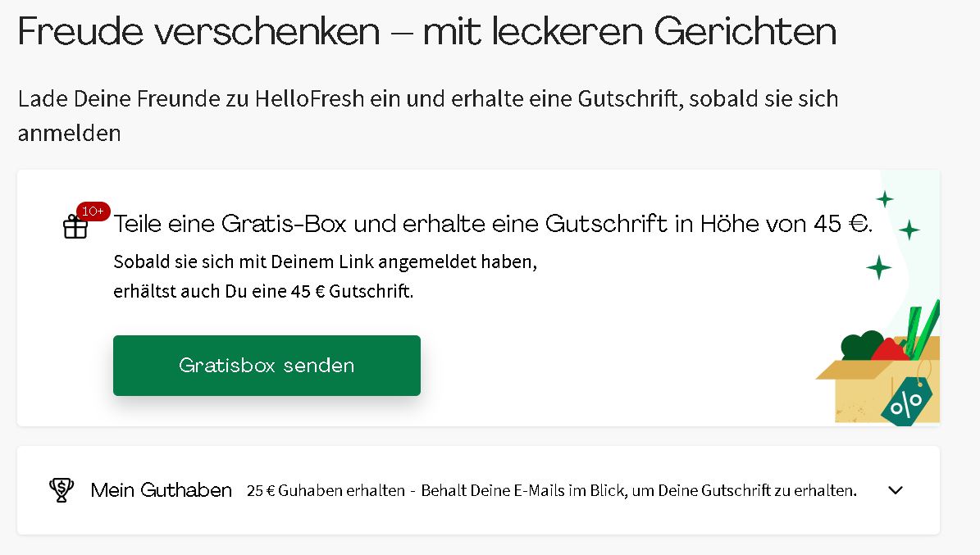
Task: Select the Mein Guthaben label
Action: (x=159, y=489)
